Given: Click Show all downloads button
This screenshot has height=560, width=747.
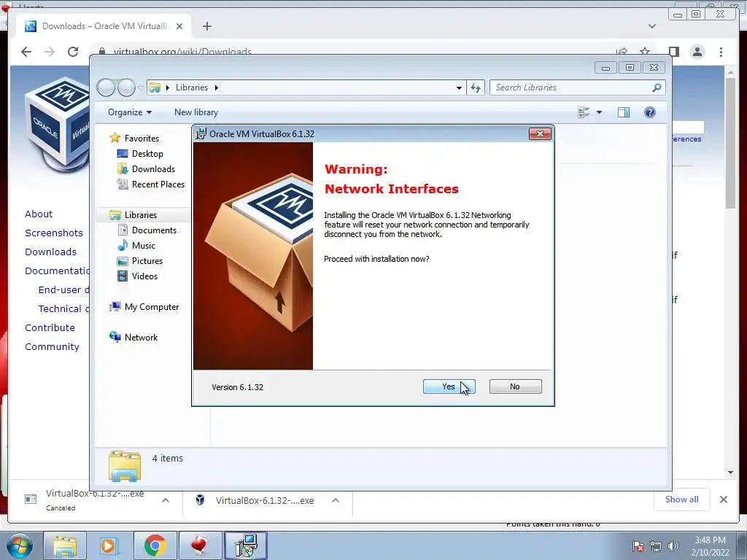Looking at the screenshot, I should pos(682,499).
